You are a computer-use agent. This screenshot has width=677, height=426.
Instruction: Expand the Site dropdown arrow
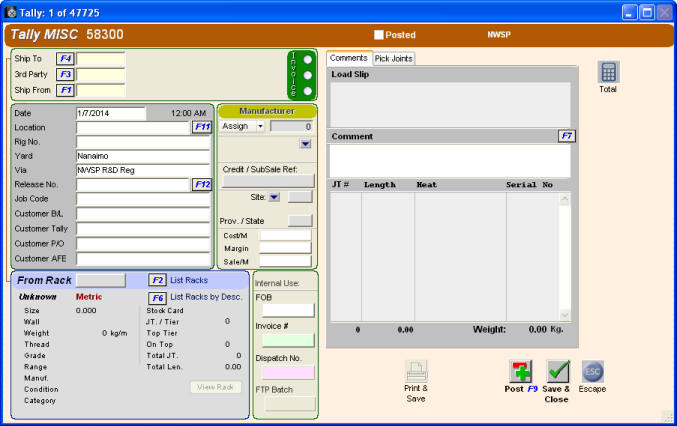tap(274, 198)
